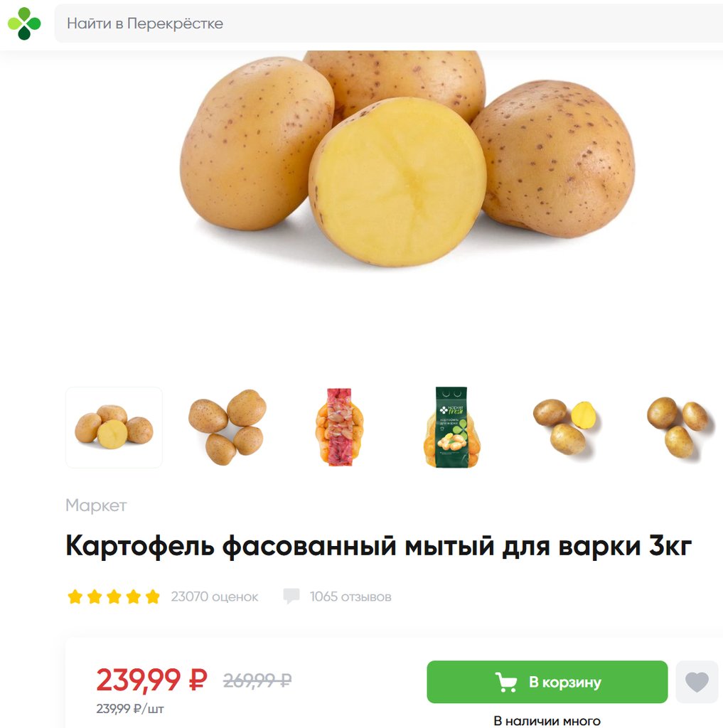Open the Маркет brand link
The image size is (723, 728).
point(96,505)
